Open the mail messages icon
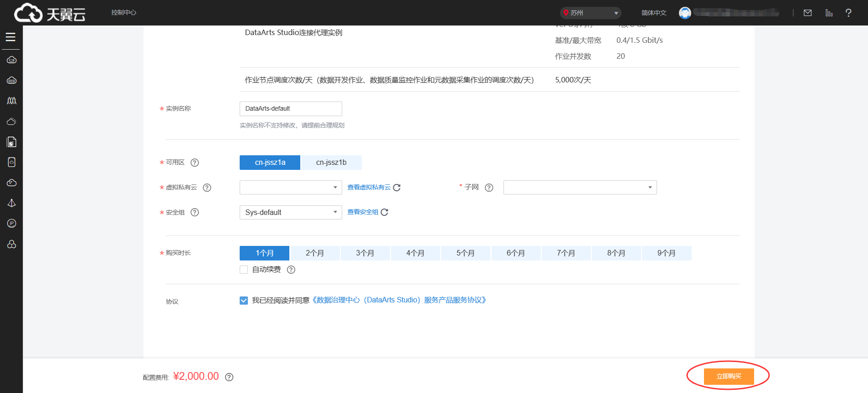 tap(807, 13)
